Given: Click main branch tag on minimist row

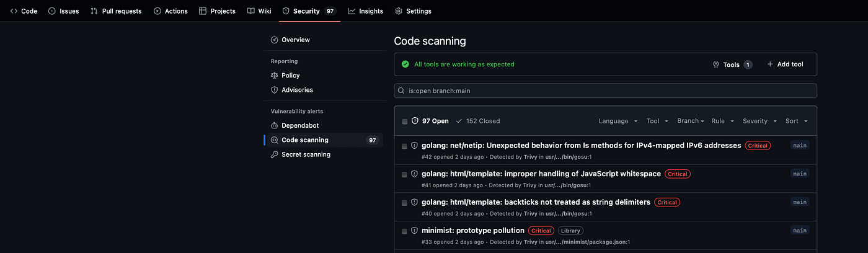Looking at the screenshot, I should tap(800, 230).
